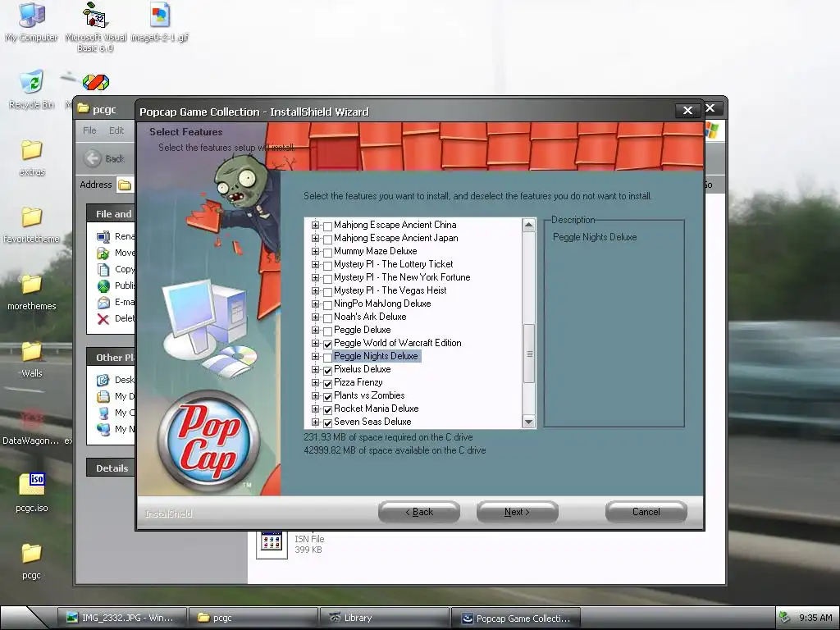Expand the Pizza Frenzy tree node
Viewport: 840px width, 630px height.
316,383
